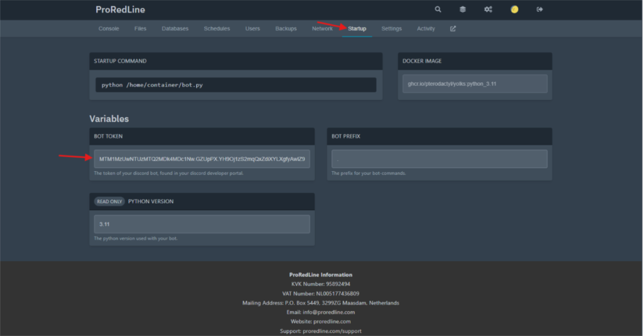The image size is (644, 336).
Task: Click the Bot Token input field
Action: [202, 159]
